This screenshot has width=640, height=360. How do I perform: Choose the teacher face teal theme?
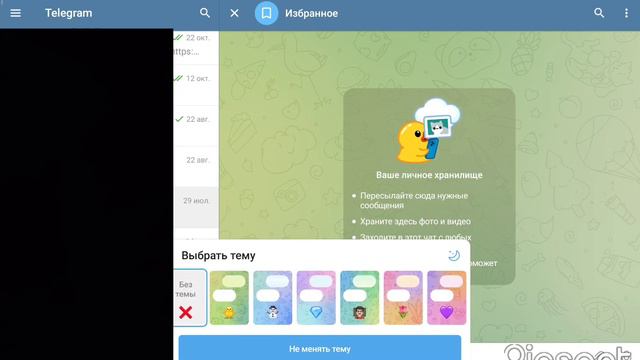point(360,298)
